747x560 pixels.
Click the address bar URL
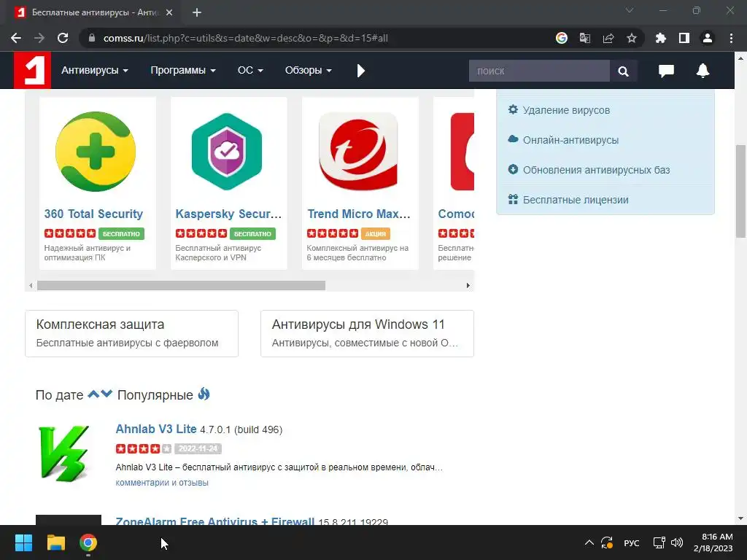(x=245, y=38)
